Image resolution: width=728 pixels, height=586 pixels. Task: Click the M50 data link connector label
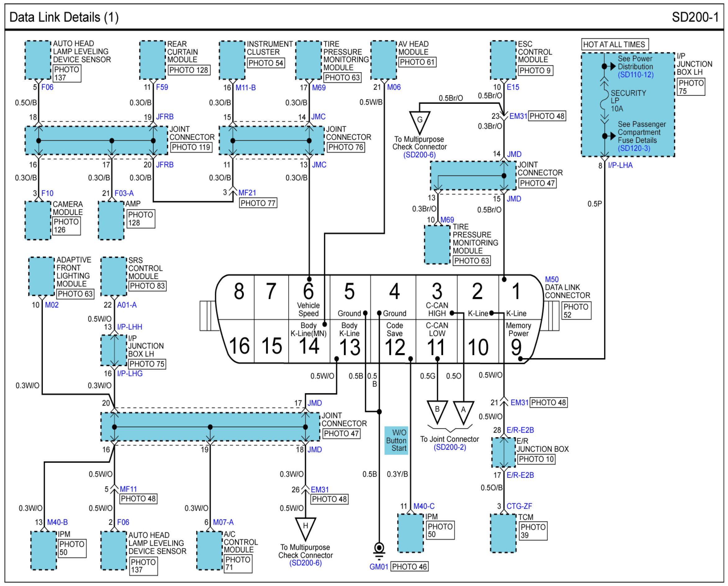point(552,279)
